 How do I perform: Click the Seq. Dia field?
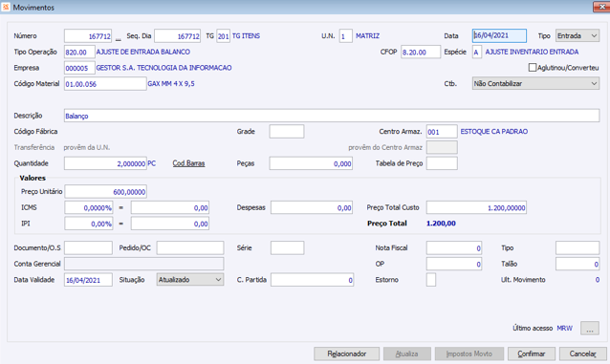178,35
